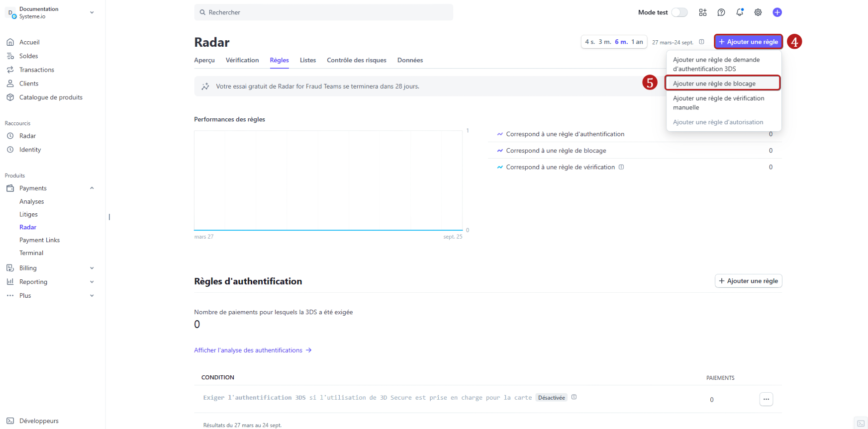Click the Désactivée status badge
Image resolution: width=868 pixels, height=429 pixels.
[551, 398]
